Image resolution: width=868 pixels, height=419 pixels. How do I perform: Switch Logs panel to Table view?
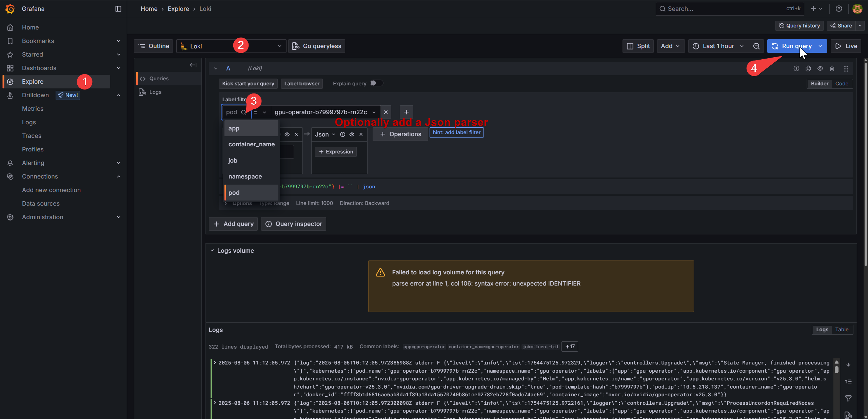[842, 330]
